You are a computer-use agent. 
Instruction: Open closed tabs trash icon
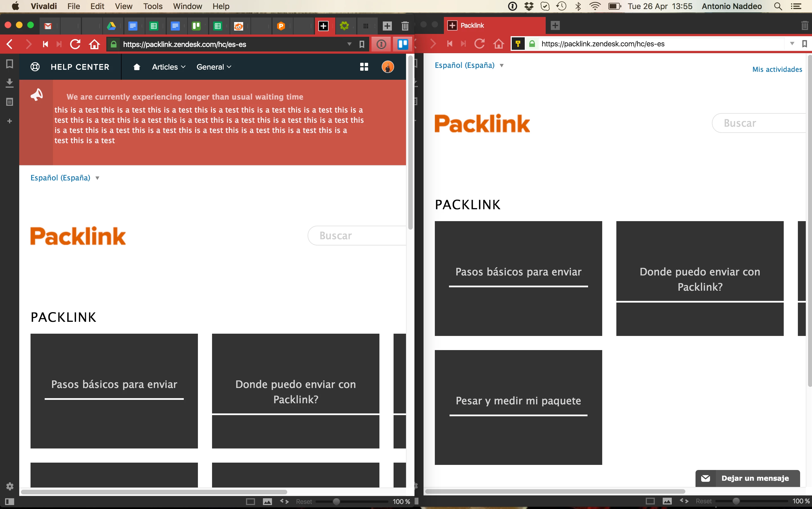[405, 25]
